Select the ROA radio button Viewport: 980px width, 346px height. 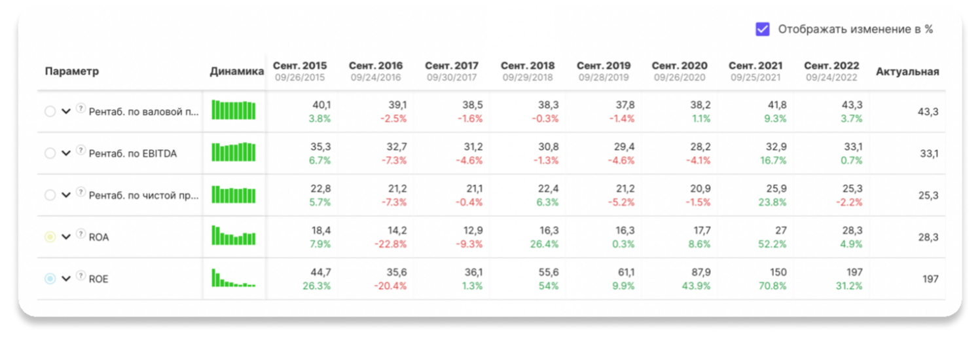(x=50, y=237)
